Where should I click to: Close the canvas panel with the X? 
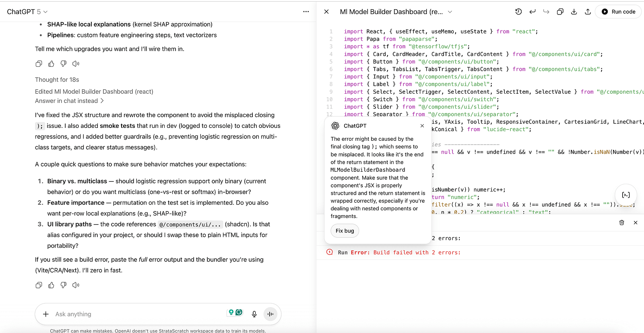pos(326,12)
